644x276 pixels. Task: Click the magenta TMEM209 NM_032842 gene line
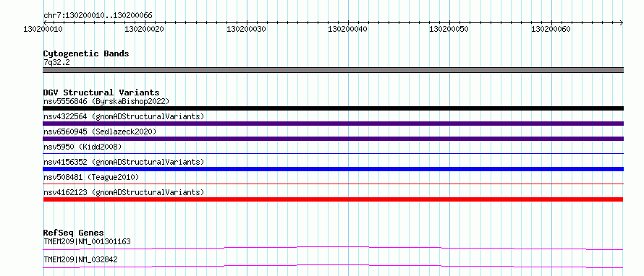click(x=333, y=267)
